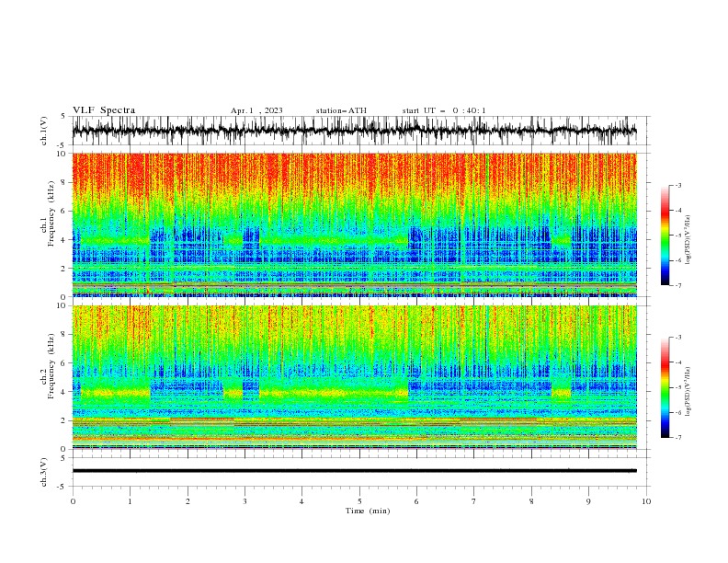The image size is (728, 563).
Task: Click time axis tick label "6"
Action: click(416, 501)
